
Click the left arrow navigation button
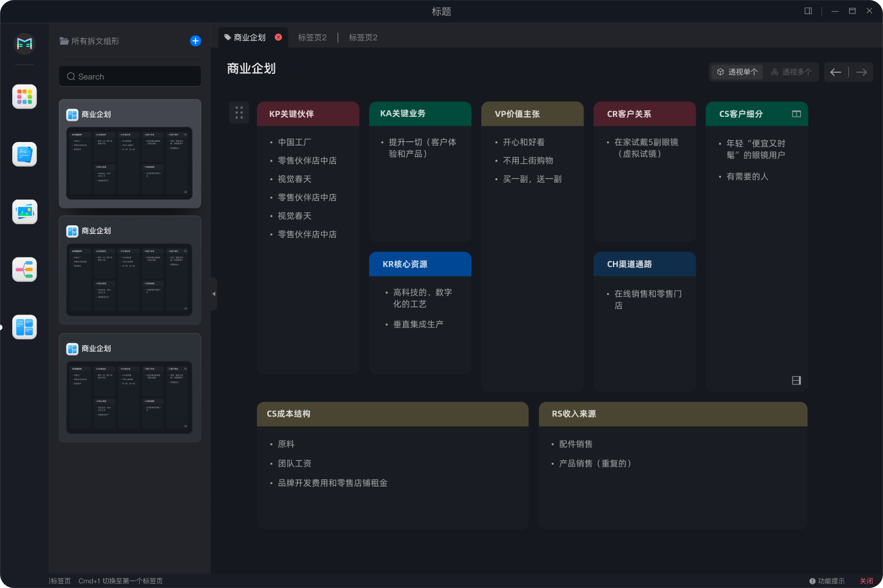point(835,72)
